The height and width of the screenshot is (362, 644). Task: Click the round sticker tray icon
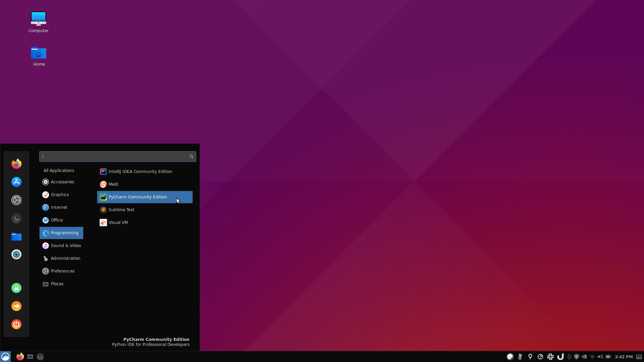click(510, 357)
